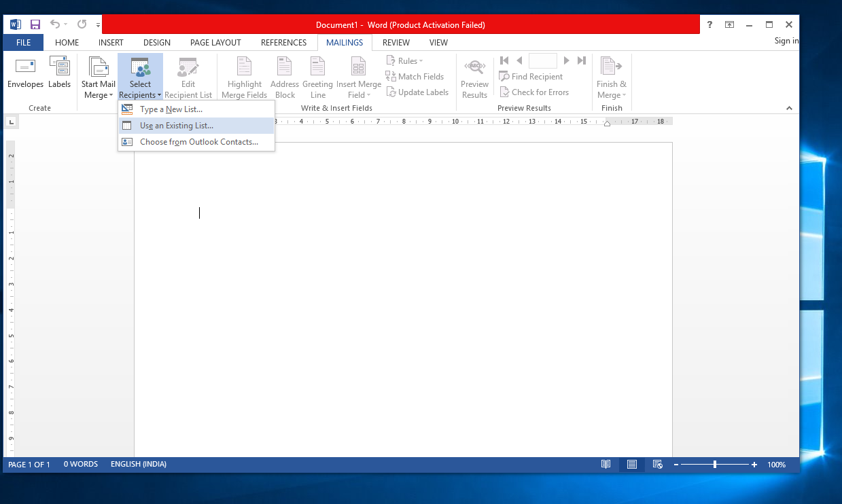The image size is (842, 504).
Task: Click the Save icon in Quick Access
Action: [35, 24]
